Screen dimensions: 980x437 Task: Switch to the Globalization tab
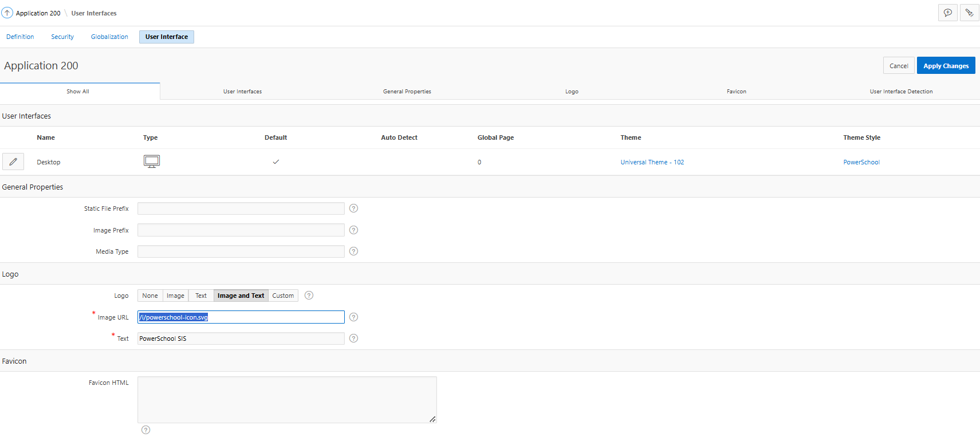coord(109,37)
